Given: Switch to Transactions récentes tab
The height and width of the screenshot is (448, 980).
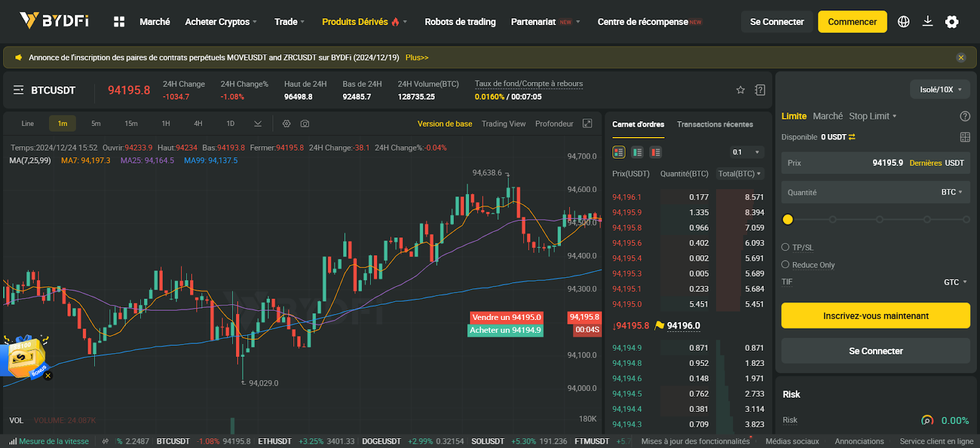Looking at the screenshot, I should coord(715,124).
